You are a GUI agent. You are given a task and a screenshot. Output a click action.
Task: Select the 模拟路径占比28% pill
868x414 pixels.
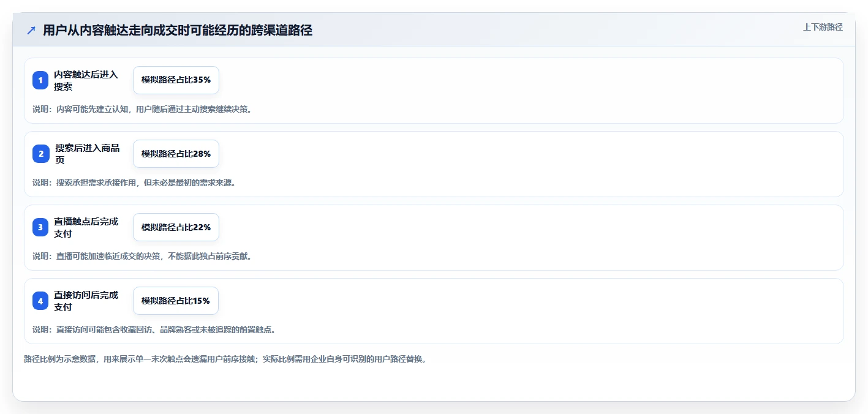[176, 154]
